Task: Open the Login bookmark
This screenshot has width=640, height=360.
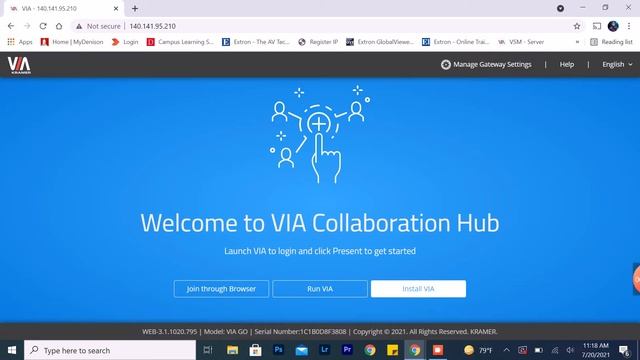Action: click(x=125, y=42)
